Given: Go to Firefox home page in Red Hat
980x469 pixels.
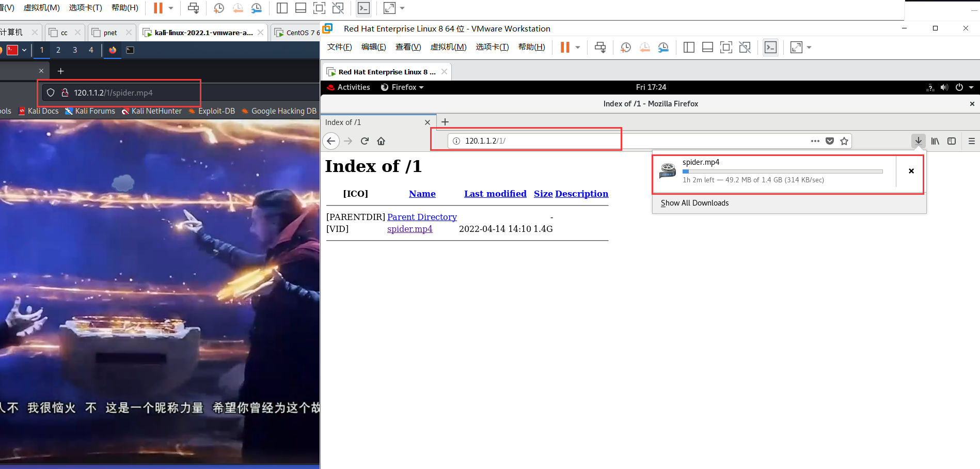Looking at the screenshot, I should click(381, 141).
